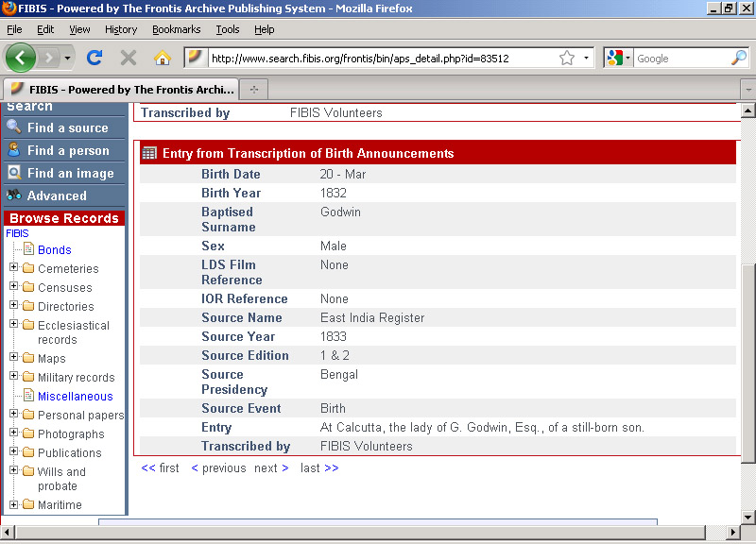Click the vertical scrollbar thumb
This screenshot has height=544, width=756.
click(747, 364)
